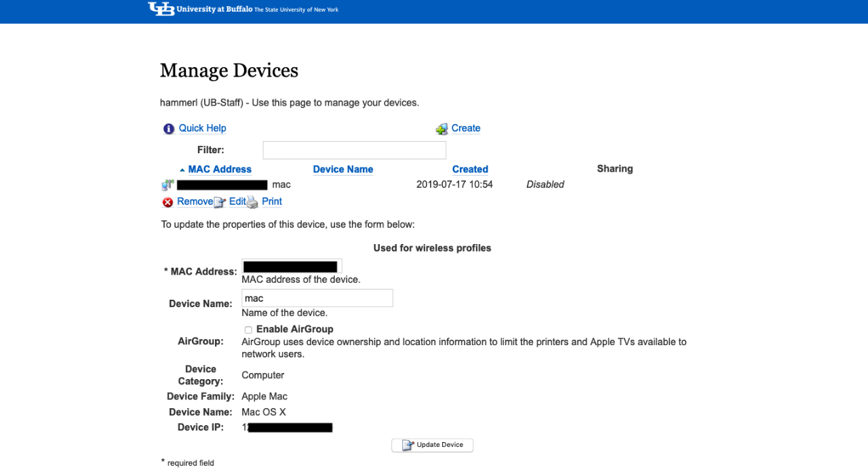The width and height of the screenshot is (868, 476).
Task: Click the UB university logo
Action: [x=161, y=9]
